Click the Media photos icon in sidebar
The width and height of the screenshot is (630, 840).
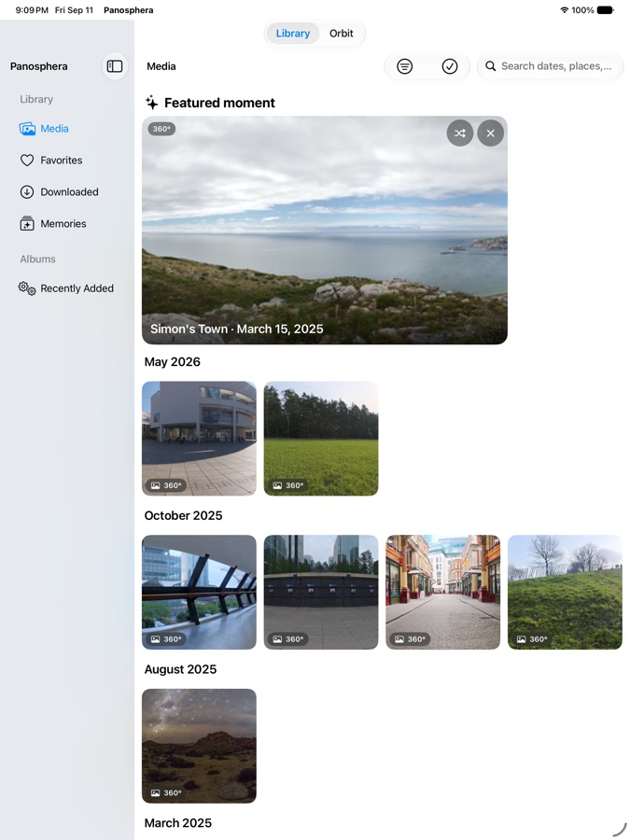coord(27,129)
